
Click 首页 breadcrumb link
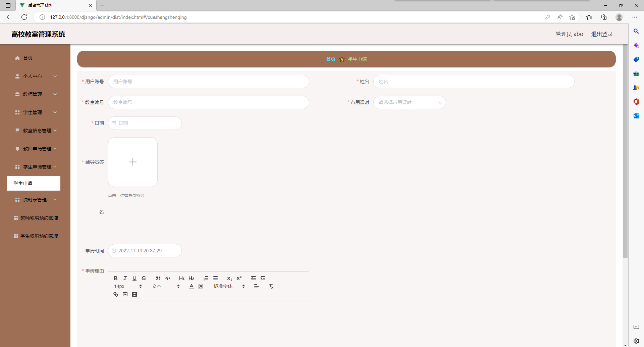(x=331, y=59)
